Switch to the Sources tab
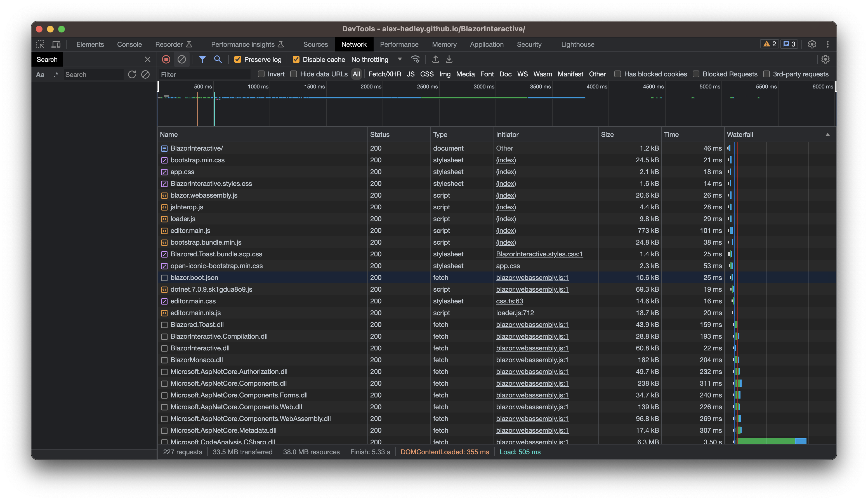This screenshot has height=501, width=868. pos(315,45)
